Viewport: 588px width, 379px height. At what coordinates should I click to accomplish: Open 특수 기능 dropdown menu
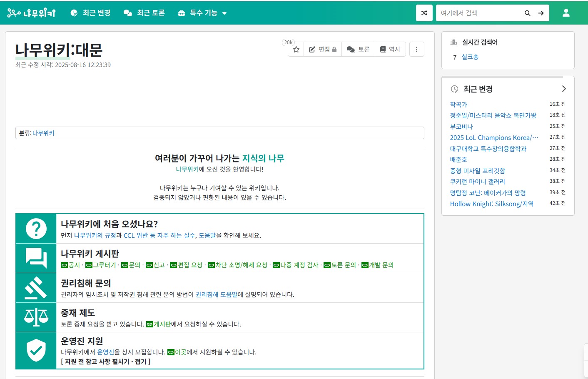click(202, 13)
